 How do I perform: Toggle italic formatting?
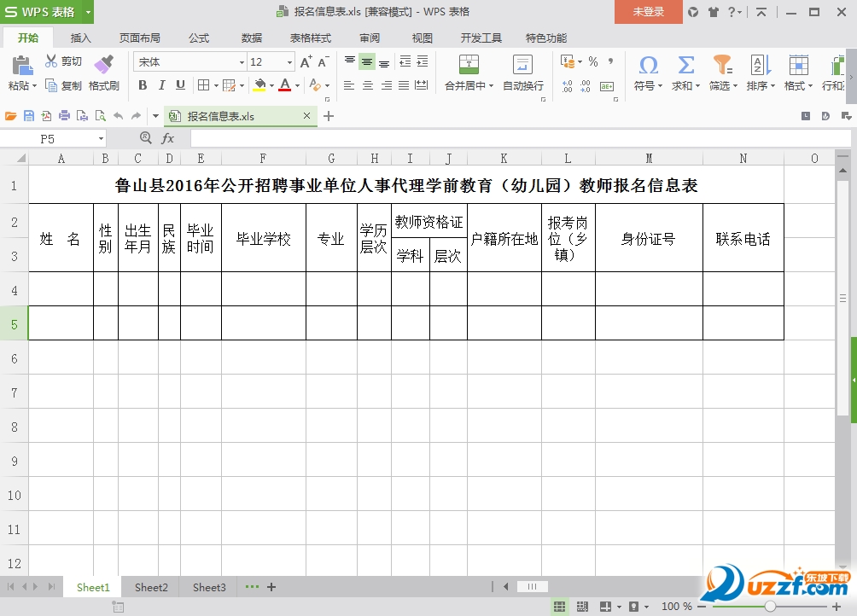[160, 86]
